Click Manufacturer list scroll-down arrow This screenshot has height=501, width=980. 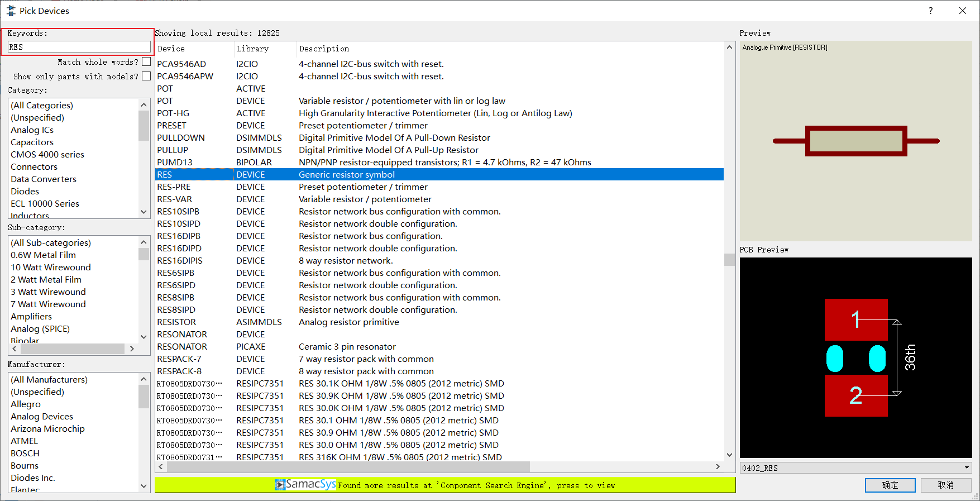click(x=144, y=486)
